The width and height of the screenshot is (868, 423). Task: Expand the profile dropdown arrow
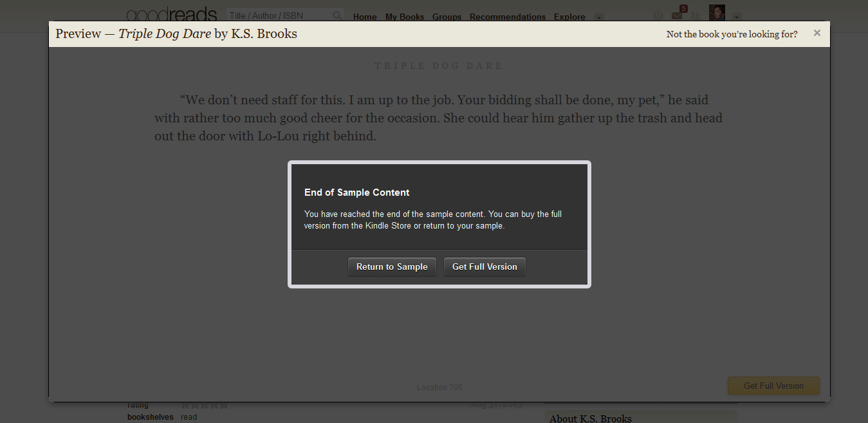tap(737, 17)
